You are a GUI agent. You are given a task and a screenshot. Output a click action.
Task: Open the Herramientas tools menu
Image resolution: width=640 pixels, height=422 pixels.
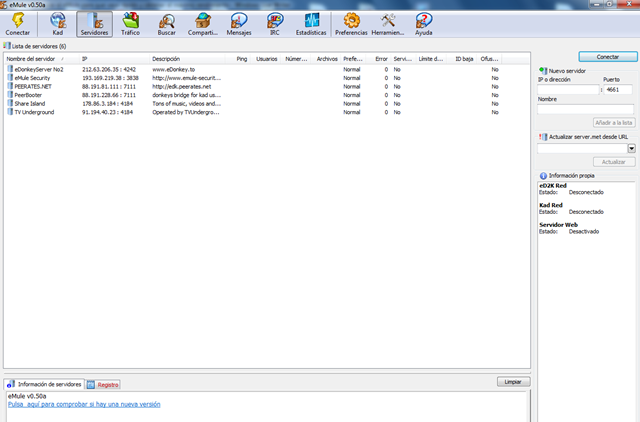pos(388,24)
